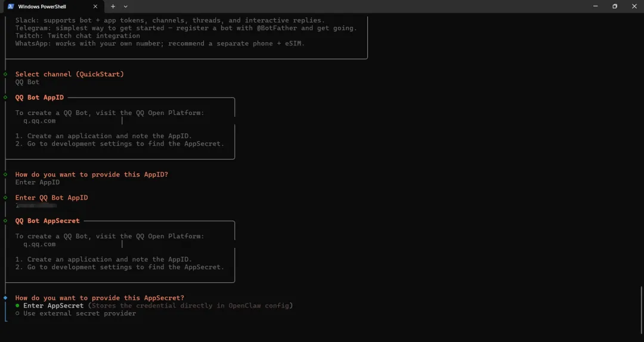Close the Windows PowerShell tab
Image resolution: width=644 pixels, height=342 pixels.
click(95, 7)
